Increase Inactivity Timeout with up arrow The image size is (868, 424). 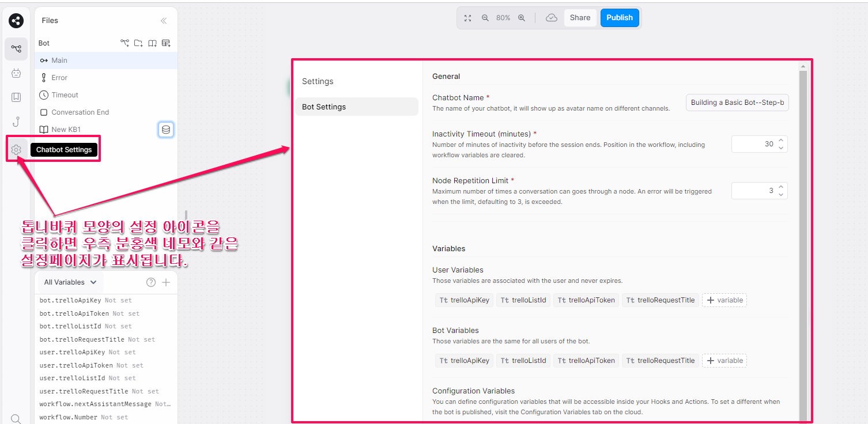click(x=781, y=140)
